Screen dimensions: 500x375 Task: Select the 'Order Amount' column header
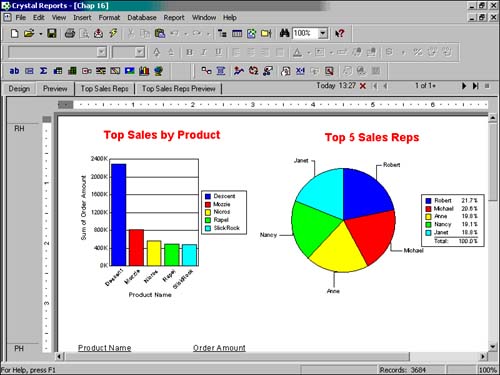click(219, 348)
